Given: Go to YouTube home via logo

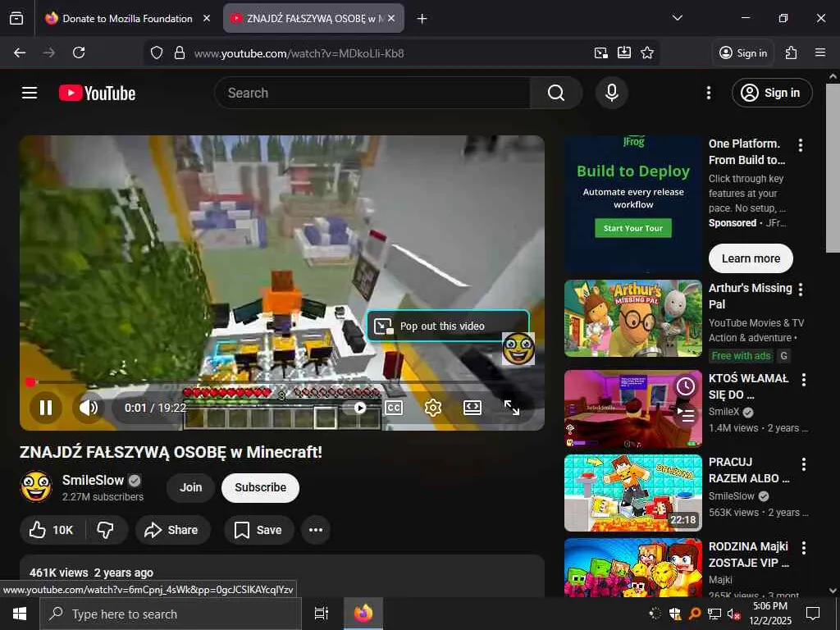Looking at the screenshot, I should (98, 94).
